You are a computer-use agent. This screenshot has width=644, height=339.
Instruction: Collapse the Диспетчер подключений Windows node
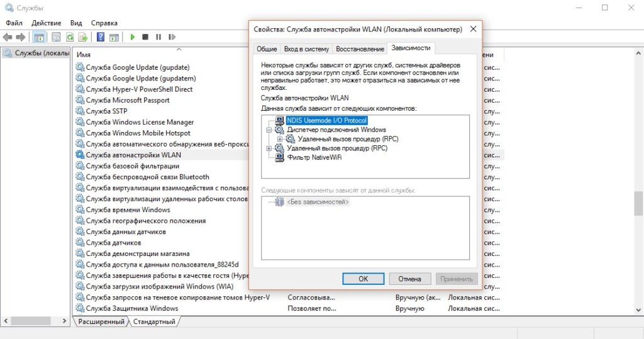270,130
